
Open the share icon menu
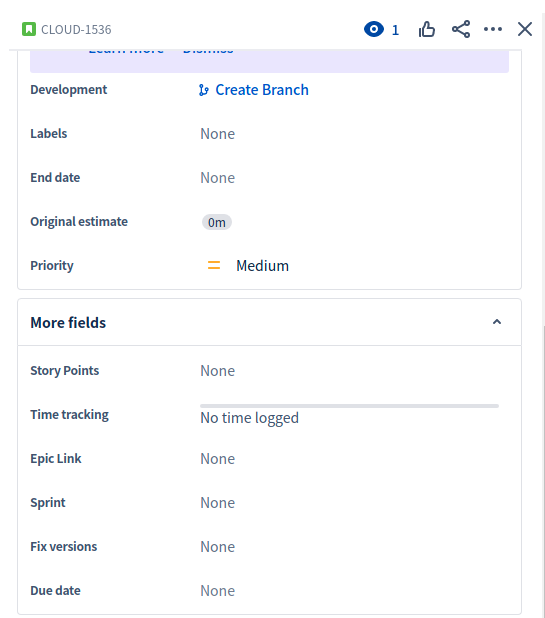[461, 29]
